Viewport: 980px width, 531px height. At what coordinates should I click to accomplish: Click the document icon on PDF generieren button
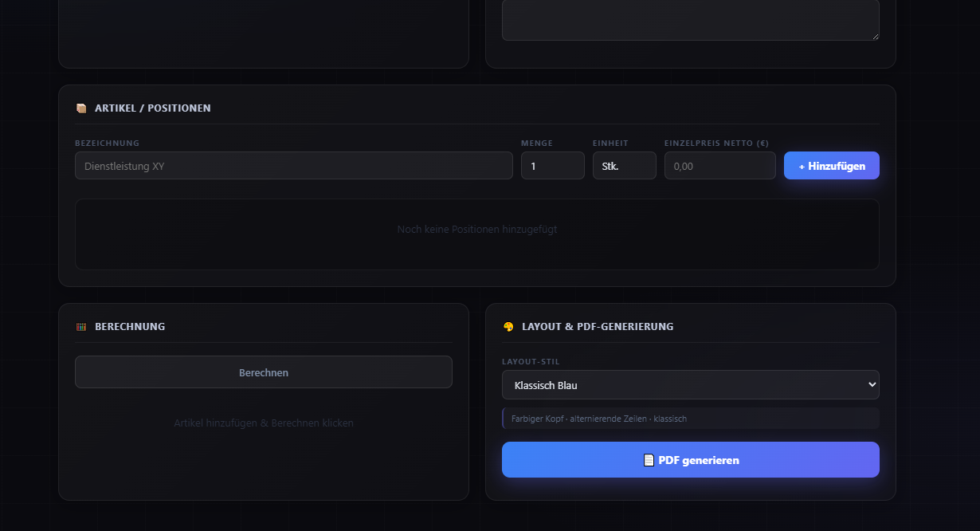649,460
